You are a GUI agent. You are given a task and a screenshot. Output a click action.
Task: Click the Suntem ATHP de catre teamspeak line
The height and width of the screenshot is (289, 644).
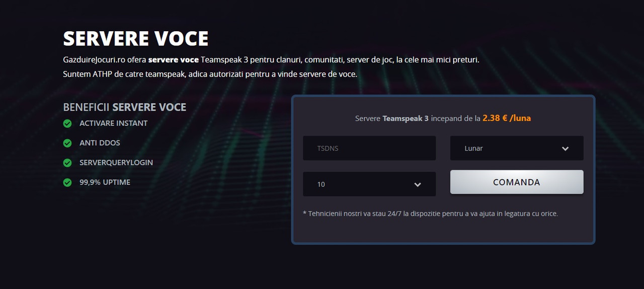pyautogui.click(x=210, y=74)
